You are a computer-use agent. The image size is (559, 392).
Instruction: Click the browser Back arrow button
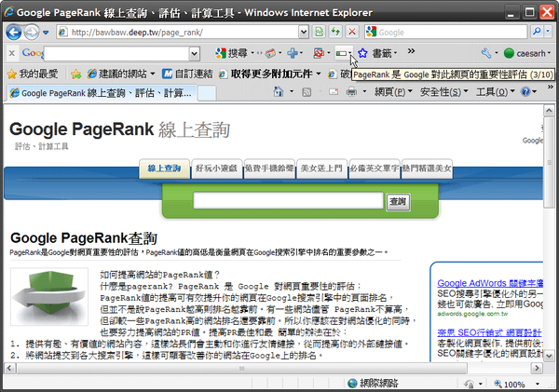(14, 33)
